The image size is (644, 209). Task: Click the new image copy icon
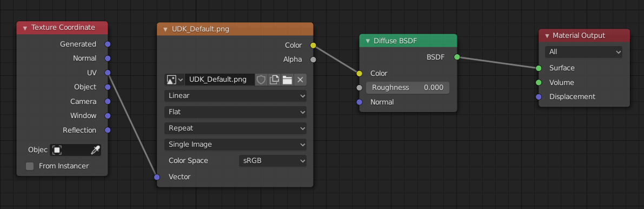[x=274, y=80]
